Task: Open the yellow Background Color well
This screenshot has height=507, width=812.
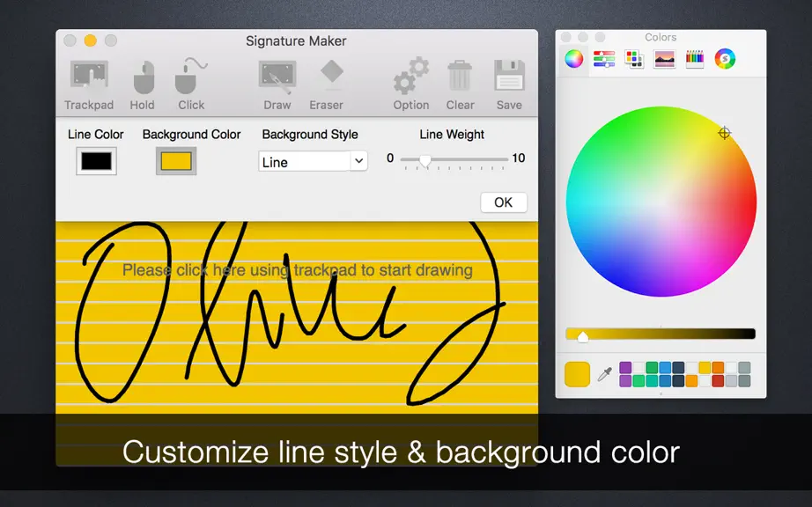Action: 176,161
